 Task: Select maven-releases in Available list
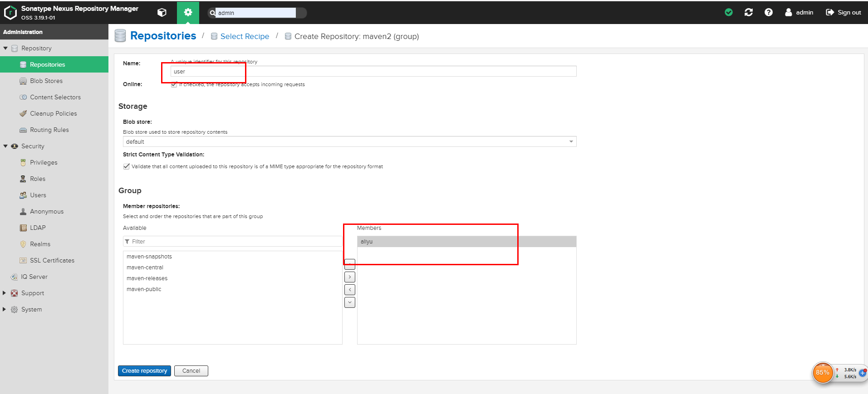pos(233,278)
